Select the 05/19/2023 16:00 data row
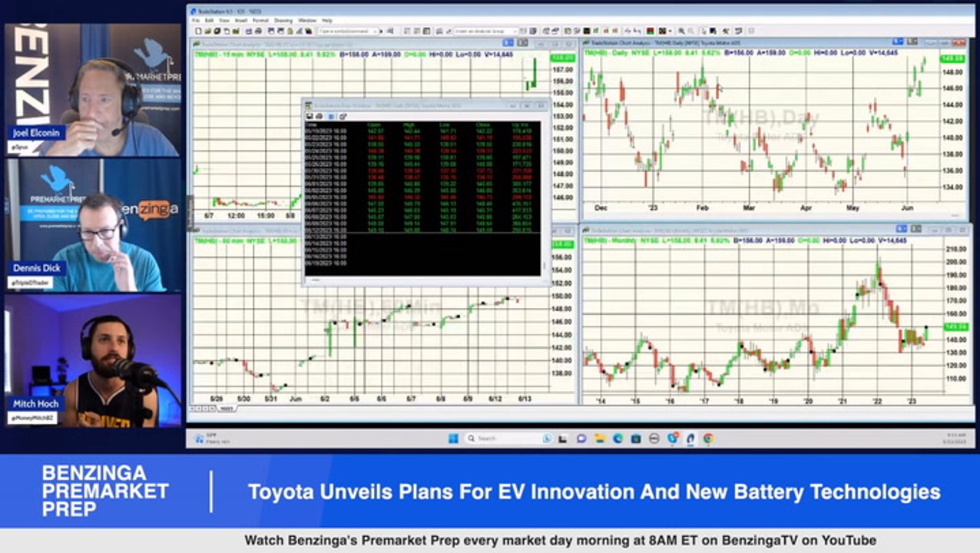 pos(422,131)
